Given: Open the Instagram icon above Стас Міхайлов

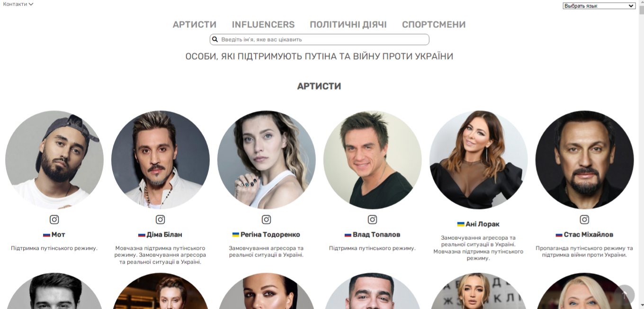Looking at the screenshot, I should click(585, 219).
